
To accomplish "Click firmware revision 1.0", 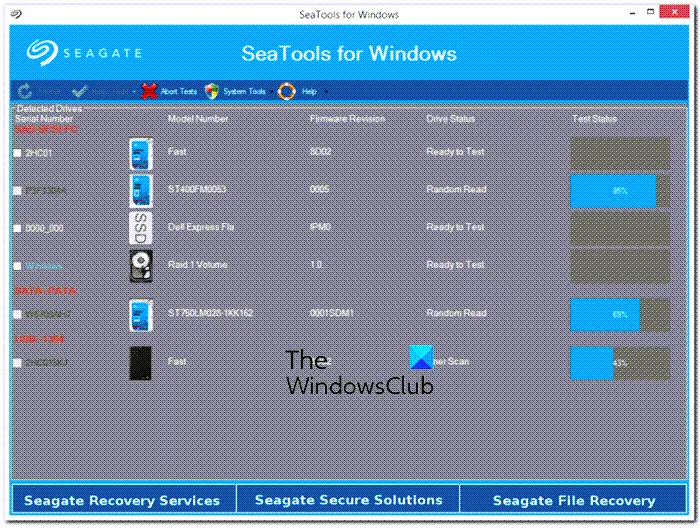I will pyautogui.click(x=317, y=265).
